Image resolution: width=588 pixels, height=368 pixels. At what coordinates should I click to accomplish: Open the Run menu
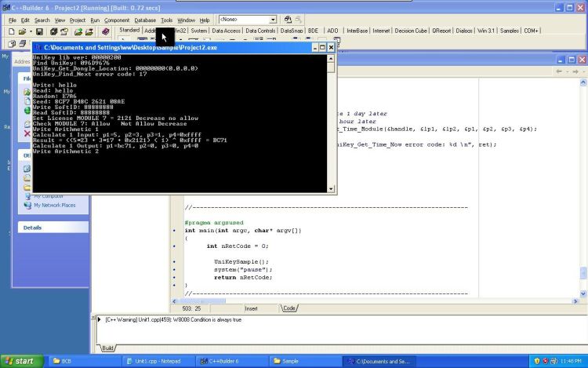click(x=95, y=20)
